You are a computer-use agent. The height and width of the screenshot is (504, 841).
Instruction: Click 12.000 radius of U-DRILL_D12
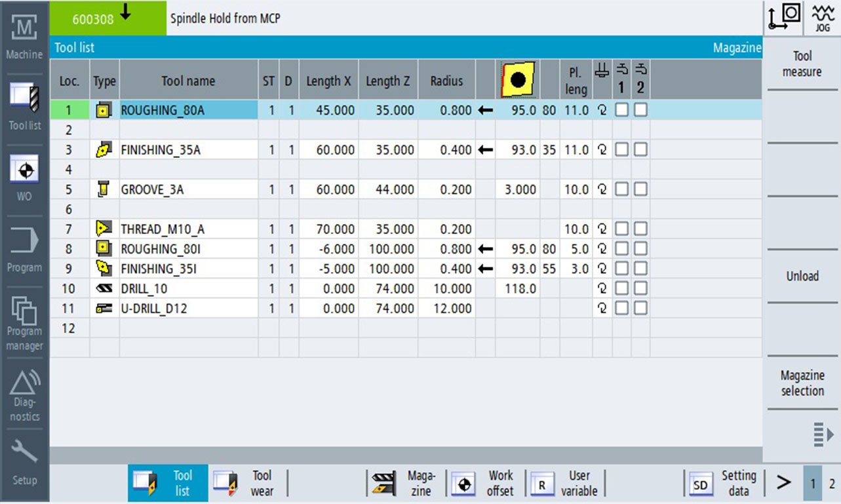[x=447, y=308]
